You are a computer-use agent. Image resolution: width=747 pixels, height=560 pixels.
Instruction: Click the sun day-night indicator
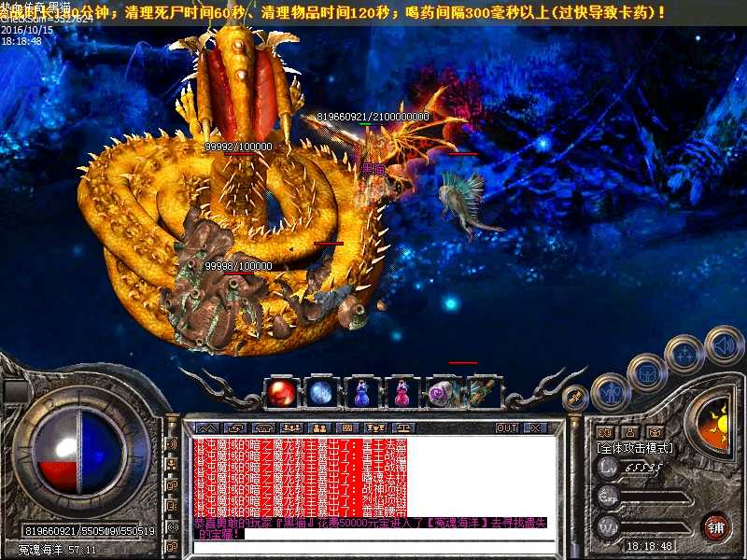click(x=713, y=425)
